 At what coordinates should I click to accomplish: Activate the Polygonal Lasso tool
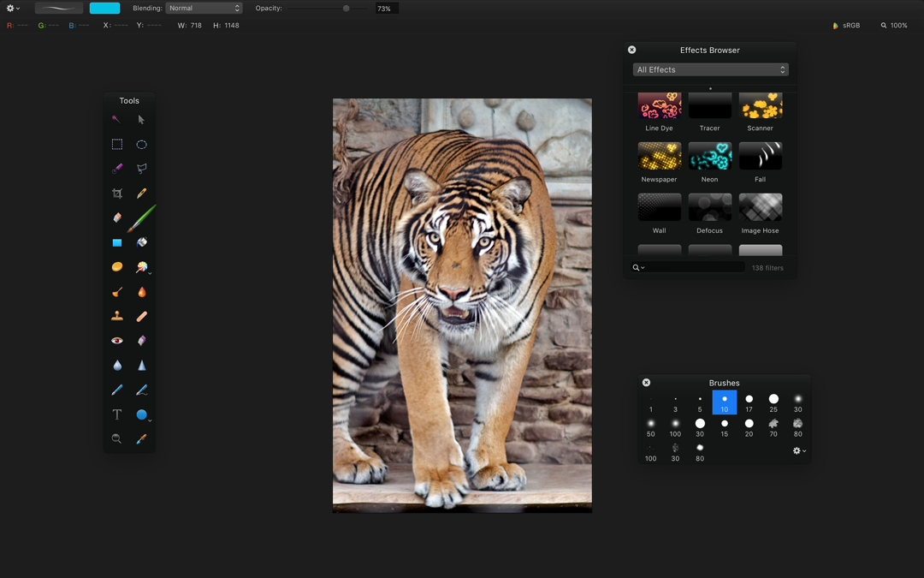[x=141, y=169]
